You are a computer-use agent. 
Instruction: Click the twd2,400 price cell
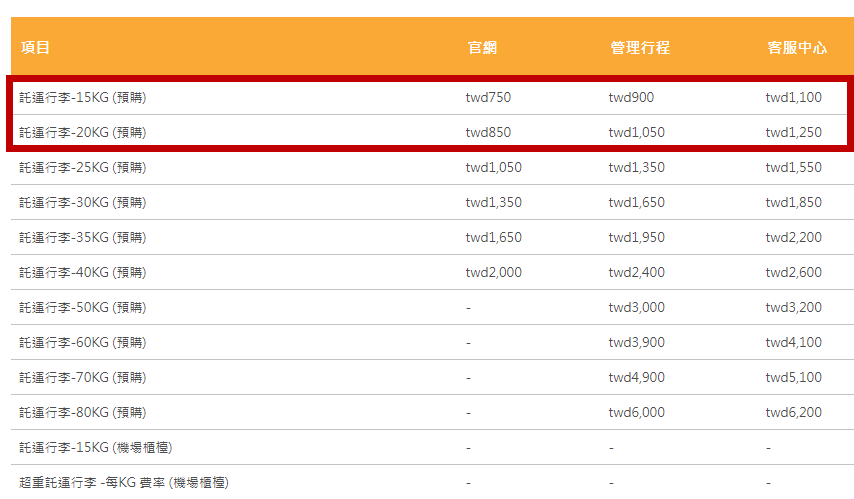tap(637, 272)
